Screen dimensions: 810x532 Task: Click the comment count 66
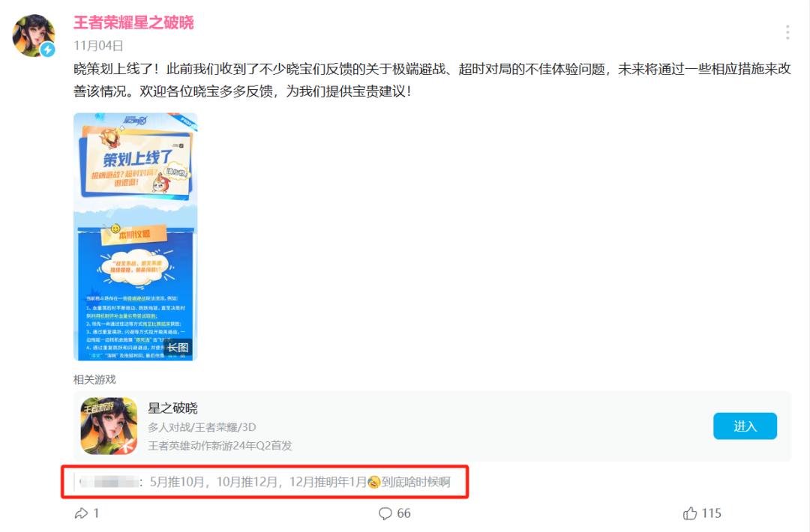click(x=404, y=513)
